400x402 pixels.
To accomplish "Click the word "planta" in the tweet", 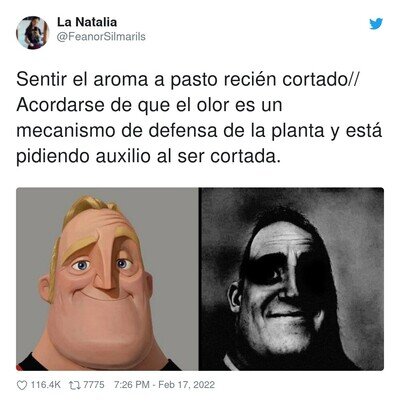I will click(x=297, y=131).
